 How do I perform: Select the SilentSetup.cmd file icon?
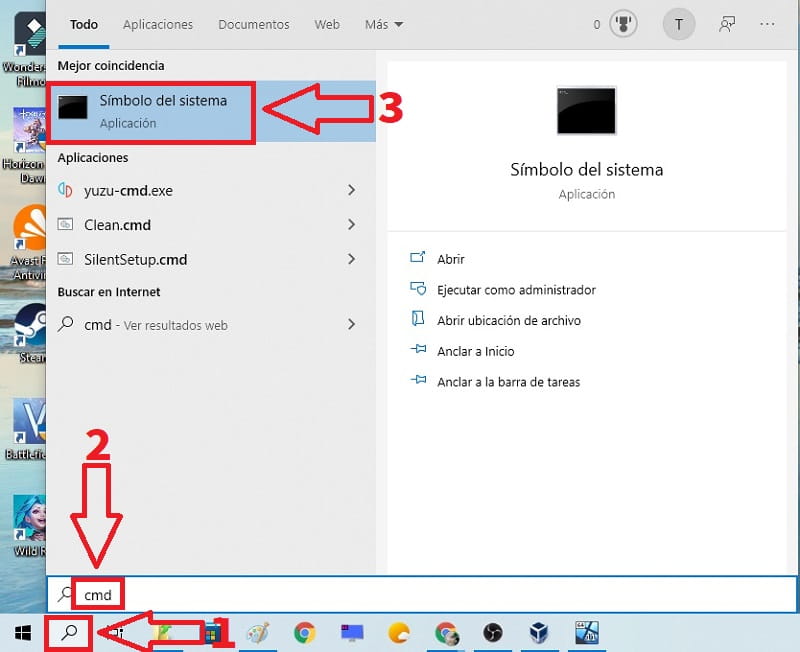click(x=65, y=259)
